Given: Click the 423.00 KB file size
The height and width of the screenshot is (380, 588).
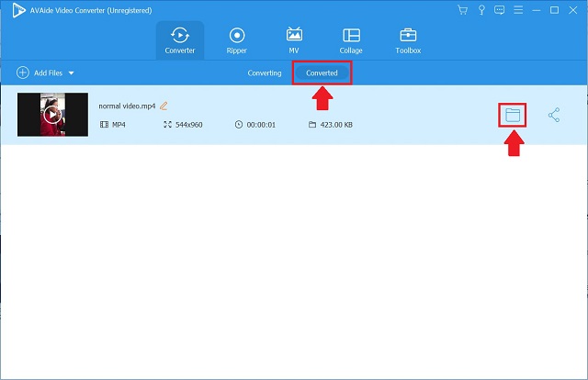Looking at the screenshot, I should click(336, 125).
